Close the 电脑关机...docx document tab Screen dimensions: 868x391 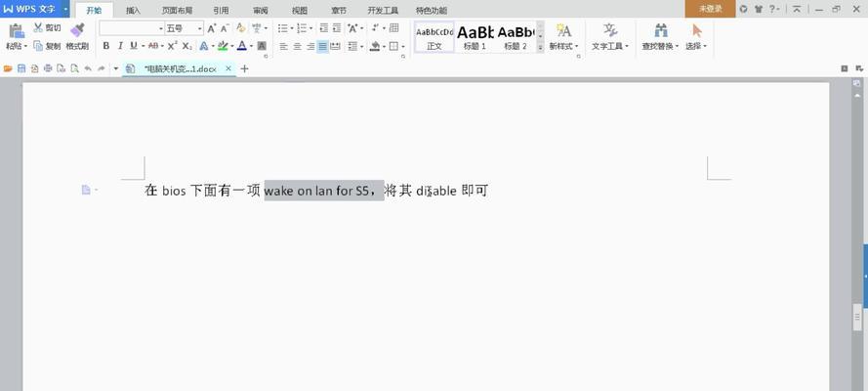(x=228, y=68)
